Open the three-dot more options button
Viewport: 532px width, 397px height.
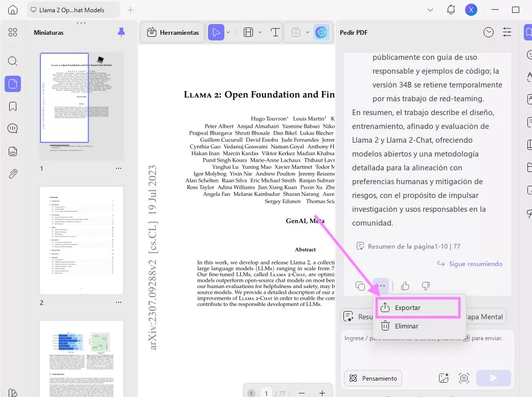[381, 286]
